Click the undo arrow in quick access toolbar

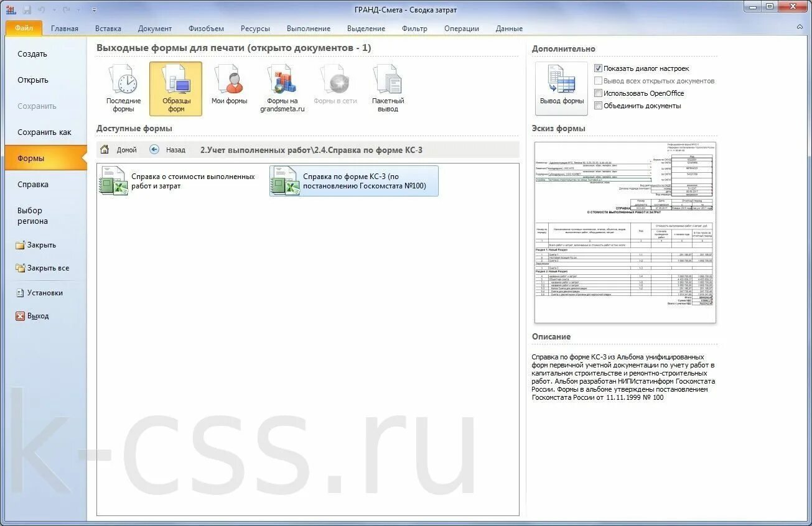[41, 10]
